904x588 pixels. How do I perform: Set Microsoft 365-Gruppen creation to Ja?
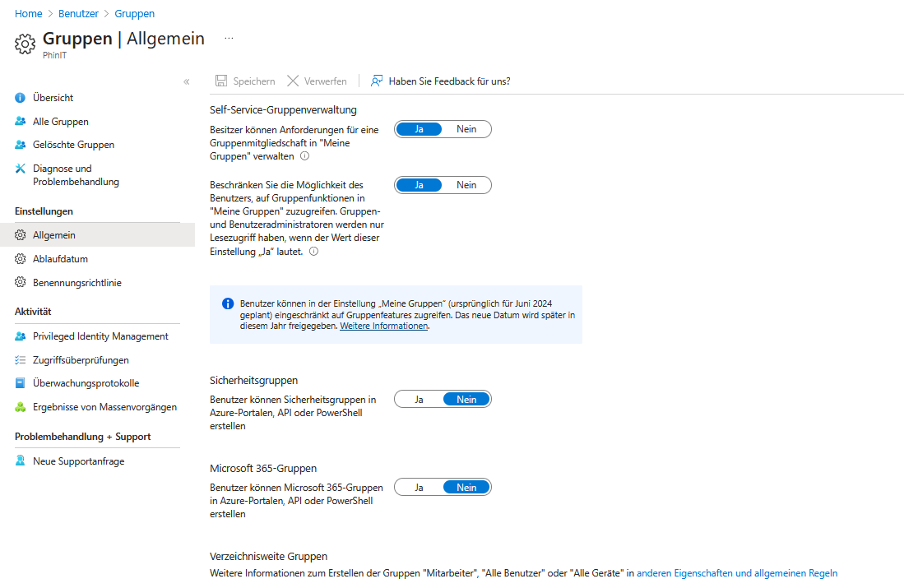pos(419,487)
